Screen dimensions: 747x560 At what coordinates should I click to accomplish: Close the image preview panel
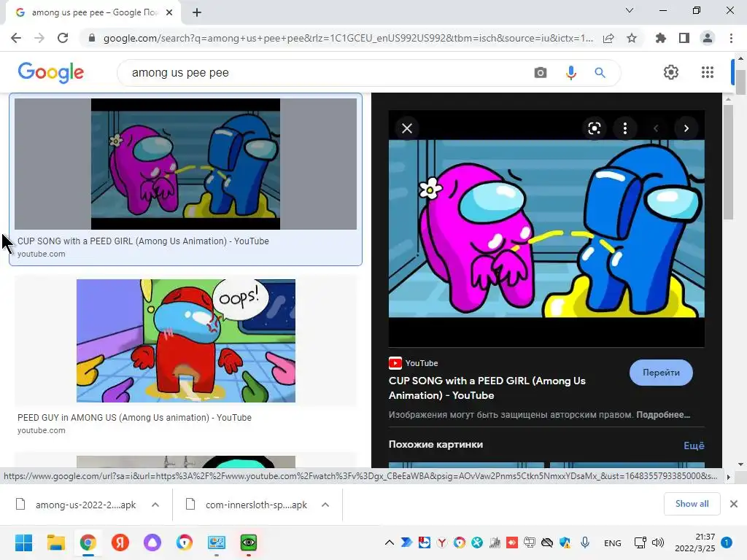point(407,128)
